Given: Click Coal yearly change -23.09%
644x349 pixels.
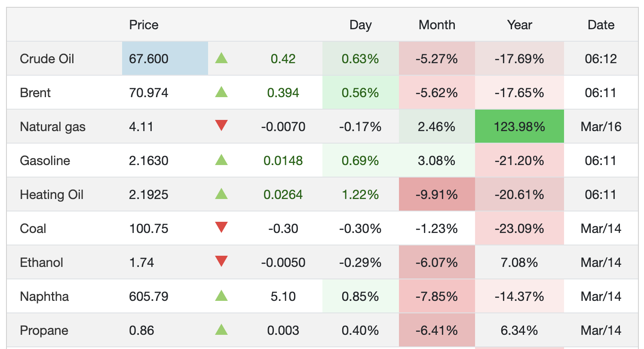Looking at the screenshot, I should [x=519, y=228].
